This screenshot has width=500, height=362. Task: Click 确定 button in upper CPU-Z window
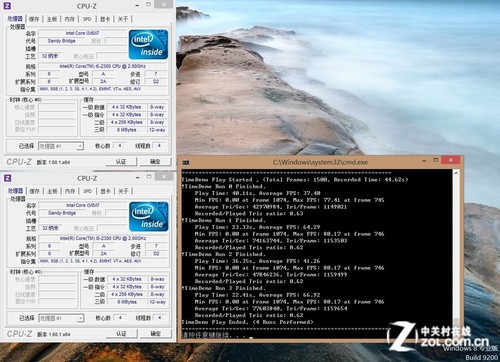click(155, 162)
